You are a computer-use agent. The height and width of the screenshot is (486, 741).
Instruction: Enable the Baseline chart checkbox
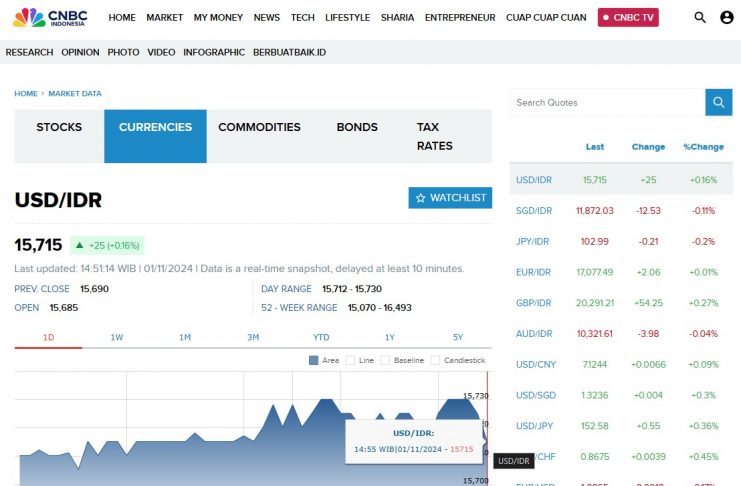coord(386,360)
